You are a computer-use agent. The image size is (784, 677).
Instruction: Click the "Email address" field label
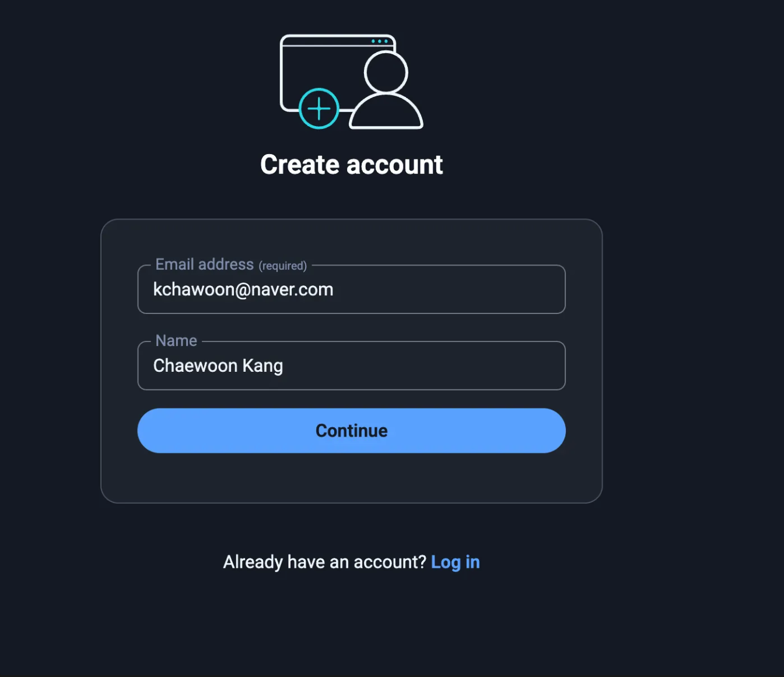[204, 264]
